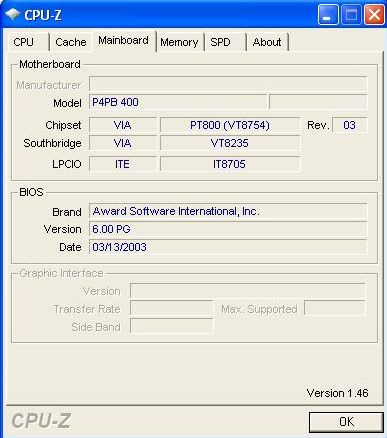
Task: Click the empty box beside the Model field
Action: coord(318,102)
